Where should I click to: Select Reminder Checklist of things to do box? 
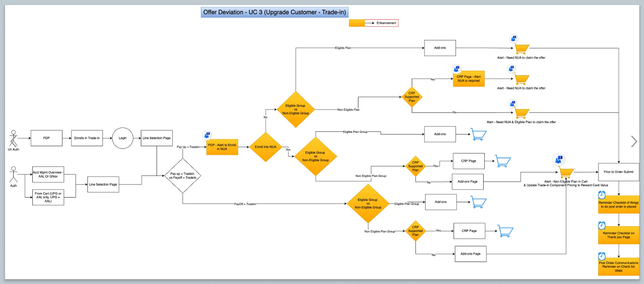point(619,204)
